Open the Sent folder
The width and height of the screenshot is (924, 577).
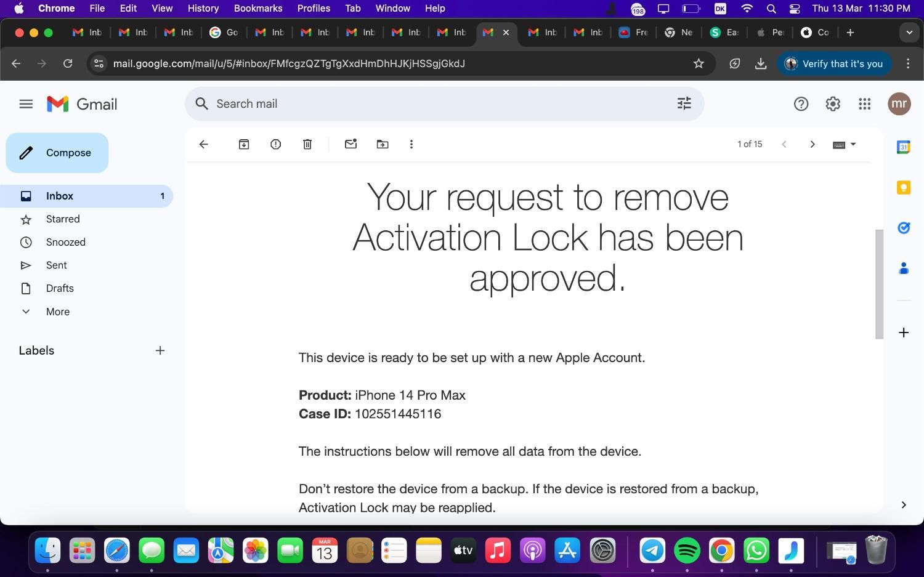[x=86, y=265]
